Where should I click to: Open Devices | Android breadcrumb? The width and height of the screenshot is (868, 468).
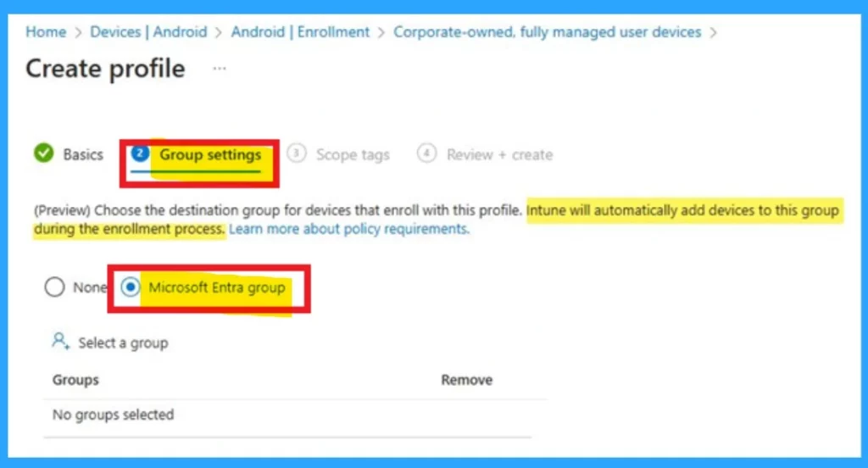point(148,32)
